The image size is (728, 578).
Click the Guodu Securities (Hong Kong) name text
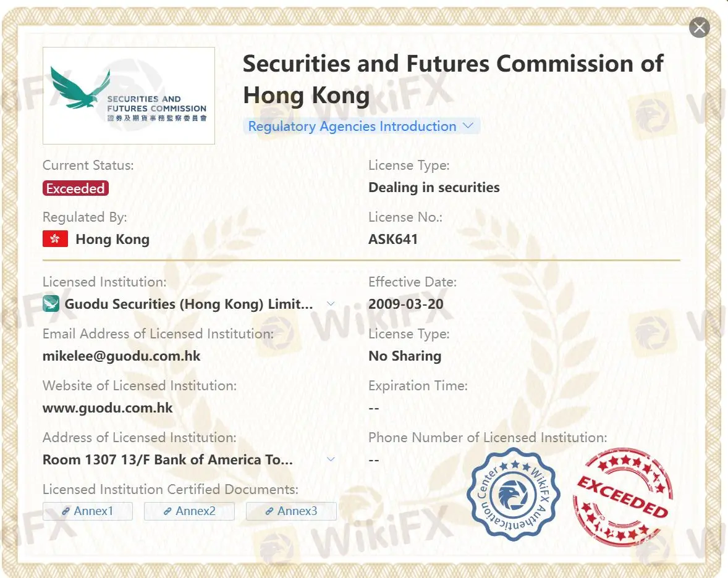tap(188, 304)
